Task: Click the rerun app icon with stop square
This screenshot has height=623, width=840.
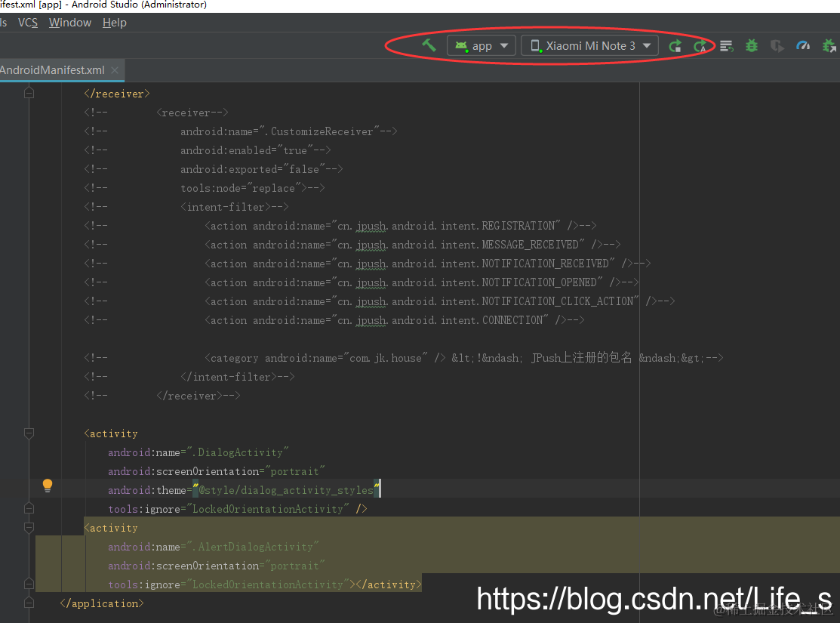Action: [x=675, y=46]
